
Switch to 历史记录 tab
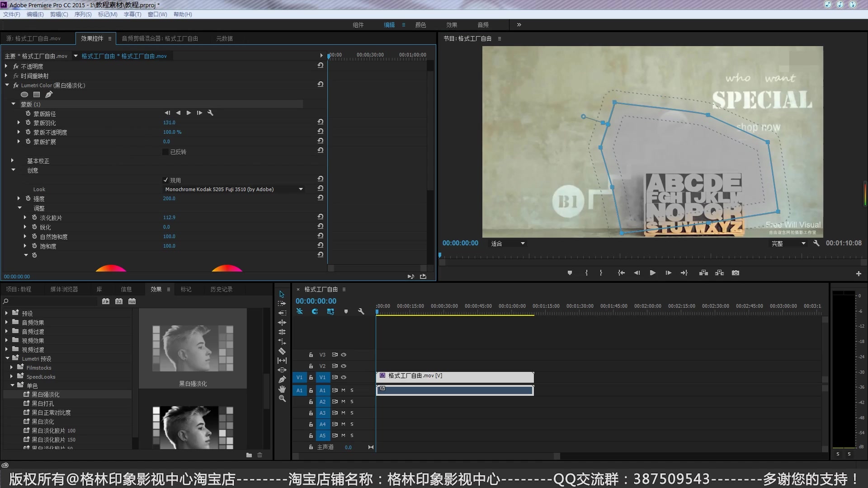coord(221,289)
